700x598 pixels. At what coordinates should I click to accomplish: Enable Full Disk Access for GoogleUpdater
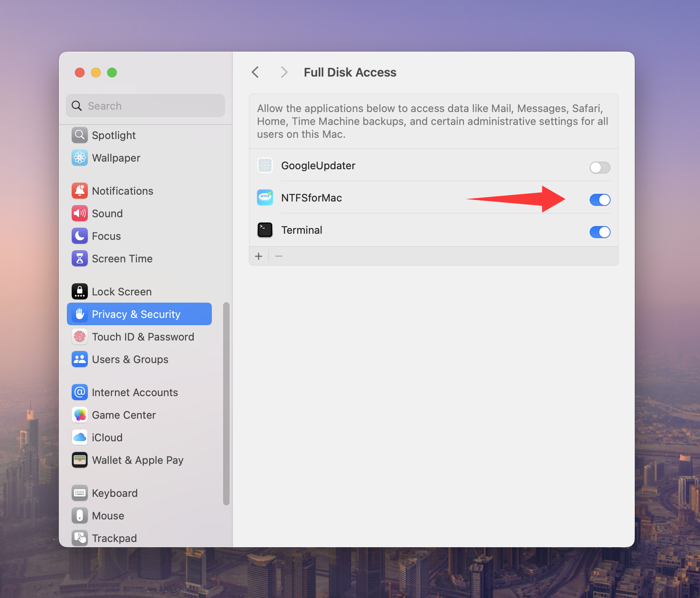click(600, 168)
